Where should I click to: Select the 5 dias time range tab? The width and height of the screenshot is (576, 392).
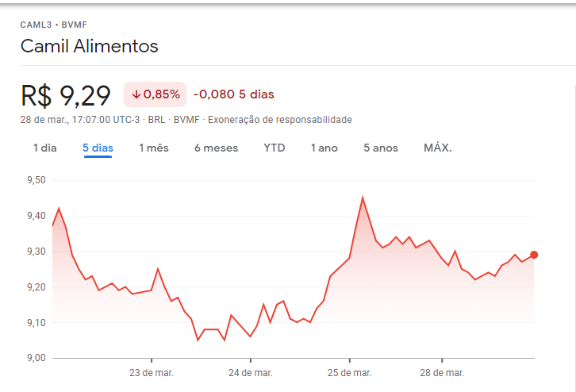tap(98, 148)
